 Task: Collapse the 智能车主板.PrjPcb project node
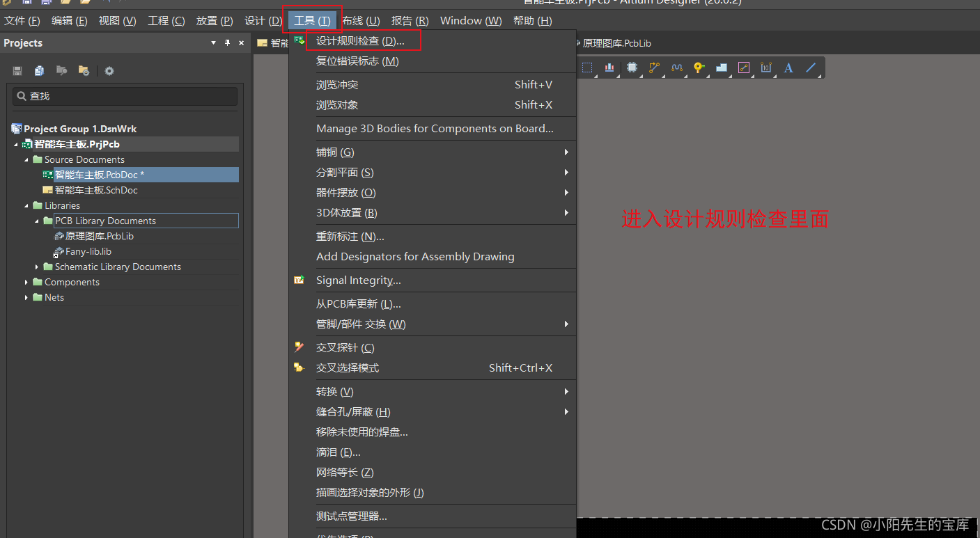click(16, 144)
